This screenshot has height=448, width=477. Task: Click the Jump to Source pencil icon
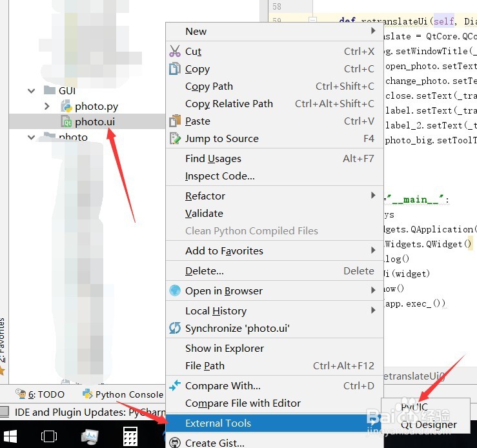175,138
